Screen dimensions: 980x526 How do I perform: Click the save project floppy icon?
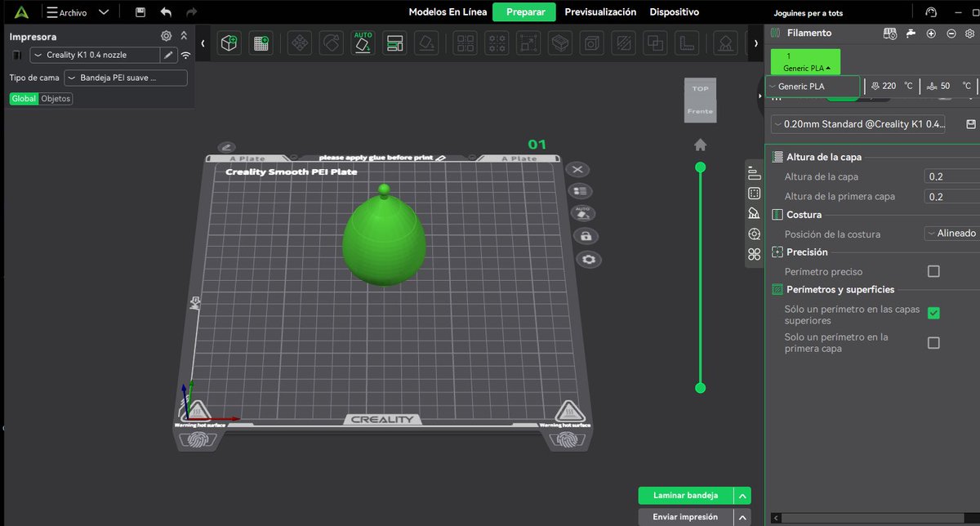click(140, 12)
